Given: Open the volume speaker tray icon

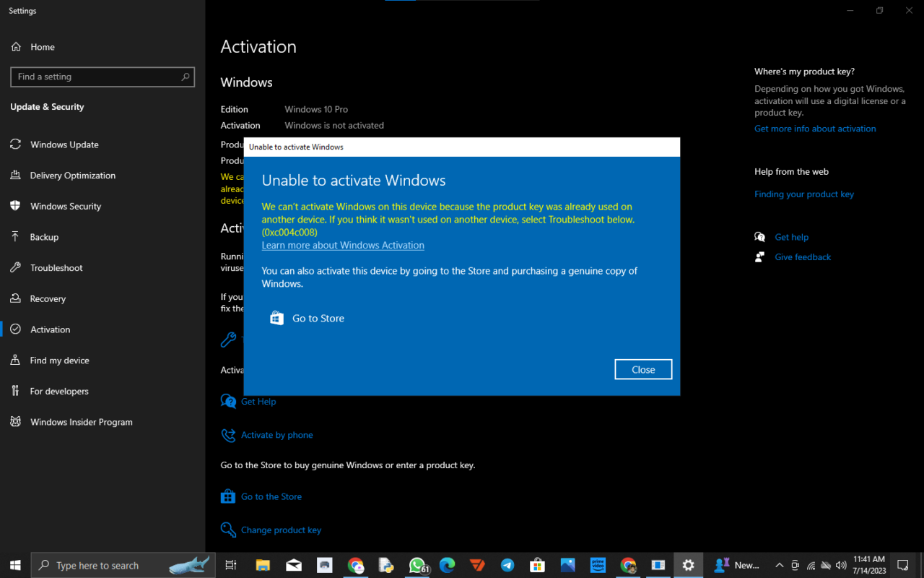Looking at the screenshot, I should tap(841, 565).
